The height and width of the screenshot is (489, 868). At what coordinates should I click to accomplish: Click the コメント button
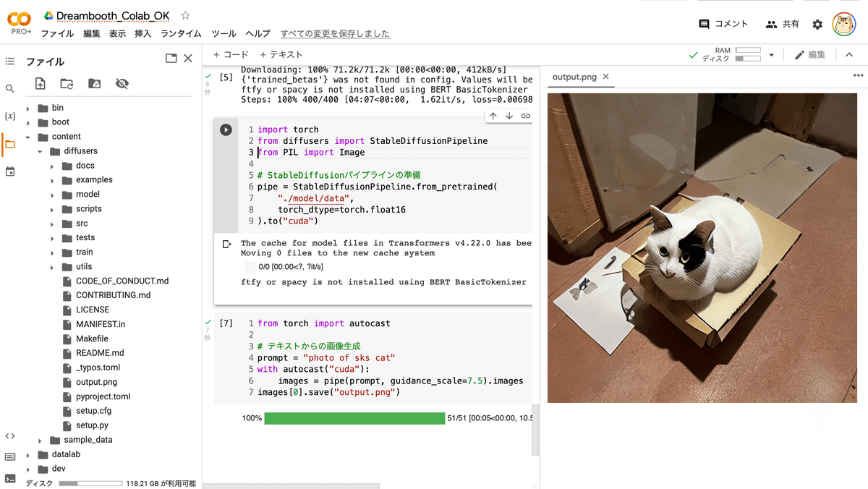tap(723, 24)
